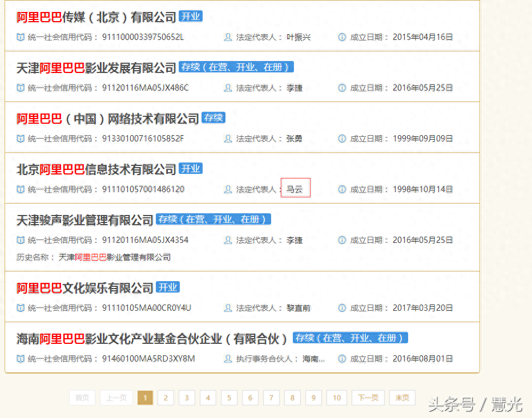The image size is (532, 418).
Task: Open 阿里巴巴传媒（北京）有限公司 company link
Action: 96,17
